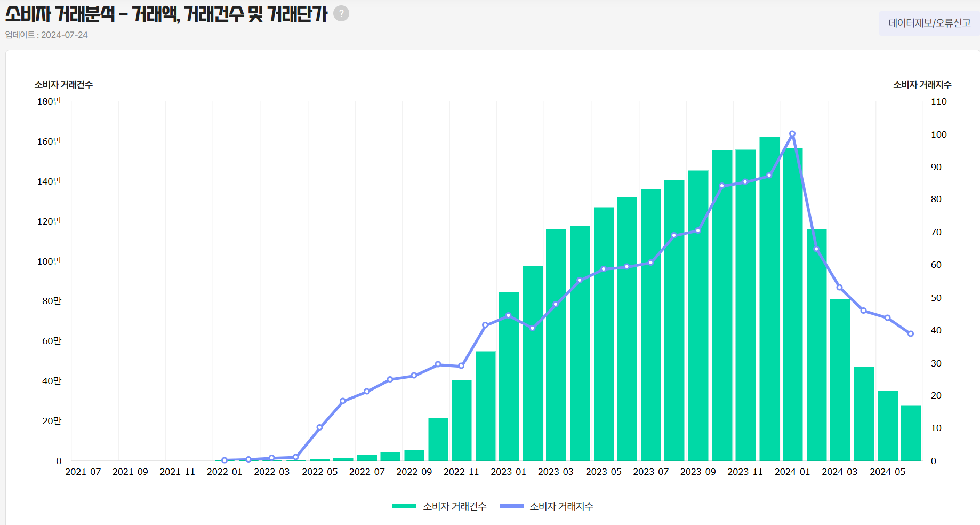The image size is (980, 525).
Task: Select the rightmost green bar in the chart
Action: point(911,433)
